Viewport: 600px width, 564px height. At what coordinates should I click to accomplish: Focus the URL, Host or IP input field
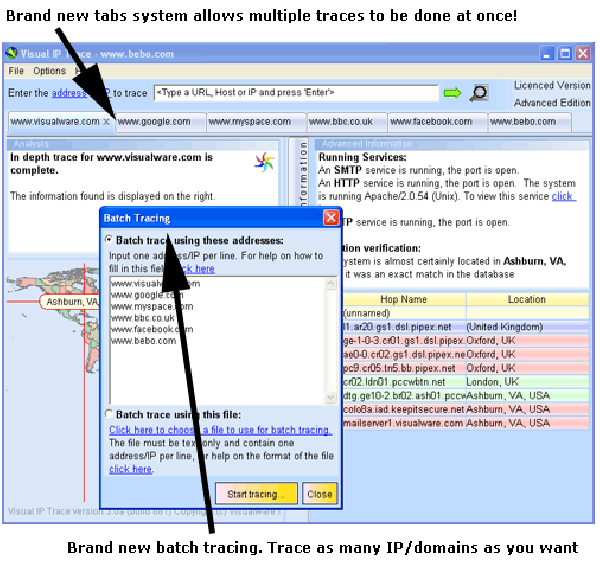click(296, 93)
